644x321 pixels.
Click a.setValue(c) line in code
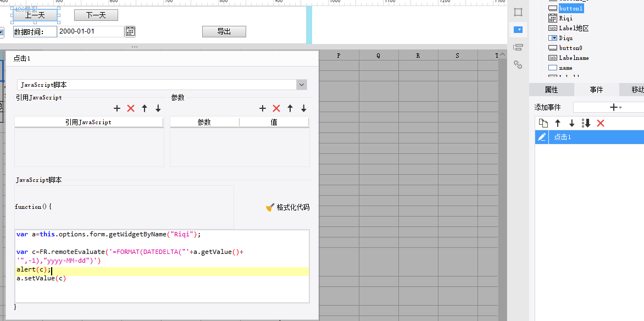pos(41,279)
